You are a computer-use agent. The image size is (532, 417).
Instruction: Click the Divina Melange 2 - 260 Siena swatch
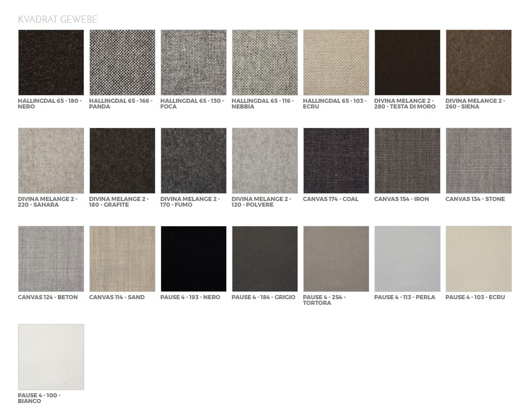point(478,62)
